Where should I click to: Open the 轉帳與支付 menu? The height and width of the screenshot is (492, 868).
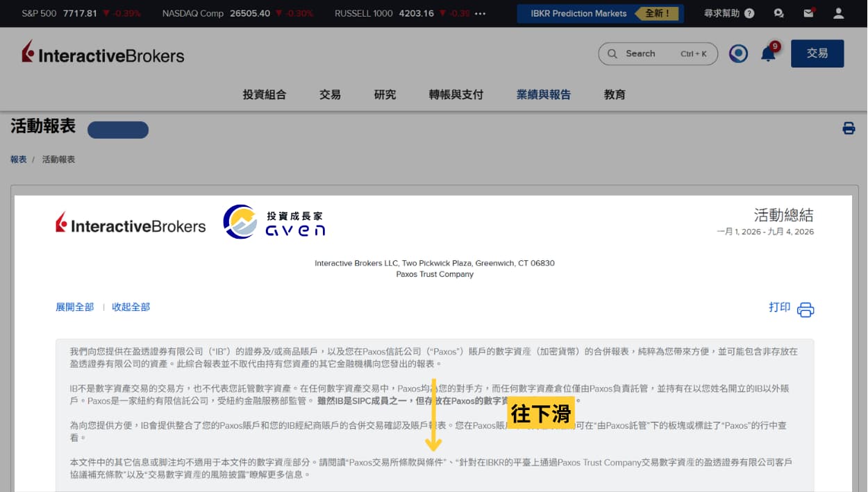(x=456, y=94)
